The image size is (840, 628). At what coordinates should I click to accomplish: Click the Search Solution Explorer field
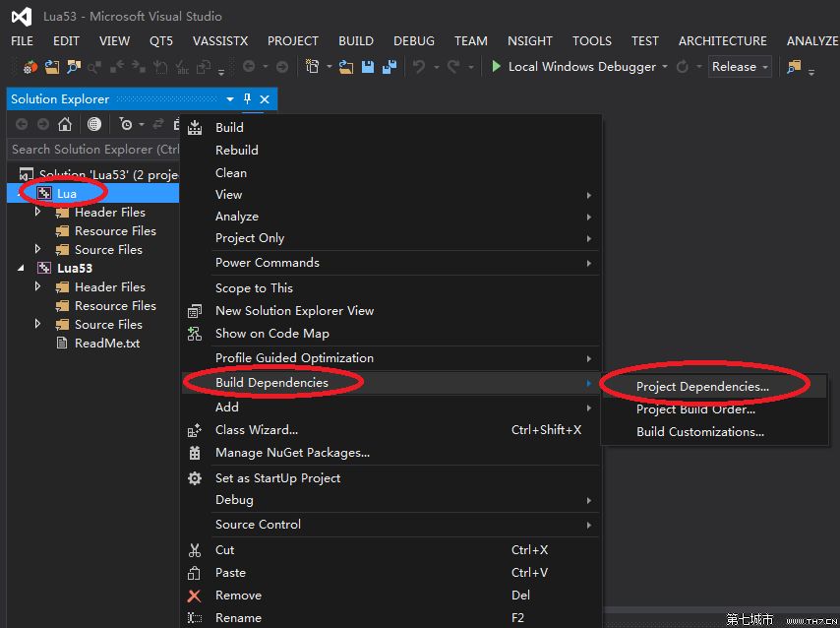point(94,149)
